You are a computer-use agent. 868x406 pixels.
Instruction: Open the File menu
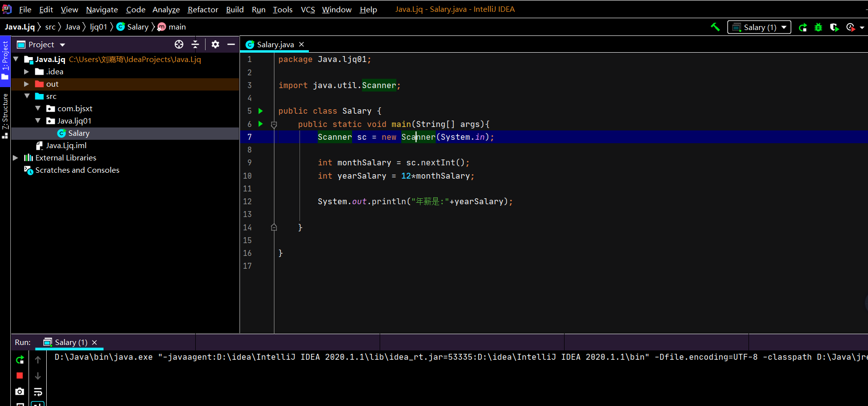25,9
